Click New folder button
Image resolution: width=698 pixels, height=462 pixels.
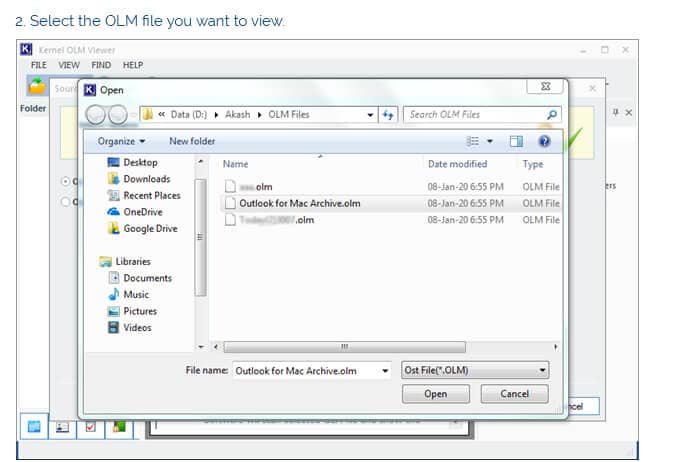(x=192, y=142)
